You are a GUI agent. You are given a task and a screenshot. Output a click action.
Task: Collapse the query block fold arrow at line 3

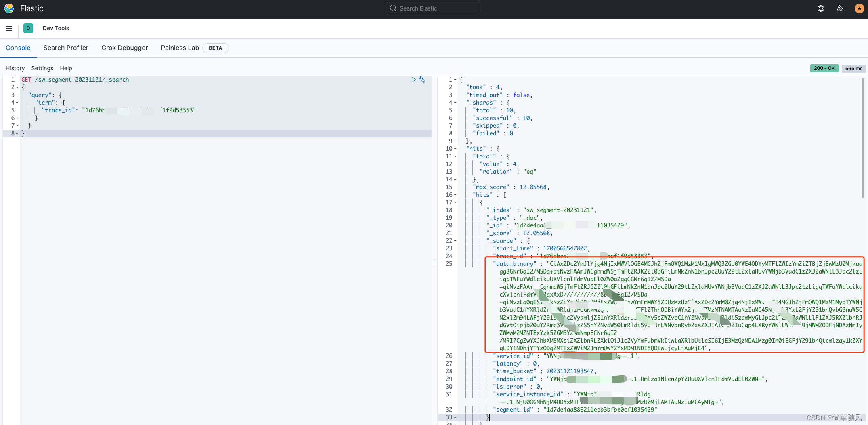(17, 95)
